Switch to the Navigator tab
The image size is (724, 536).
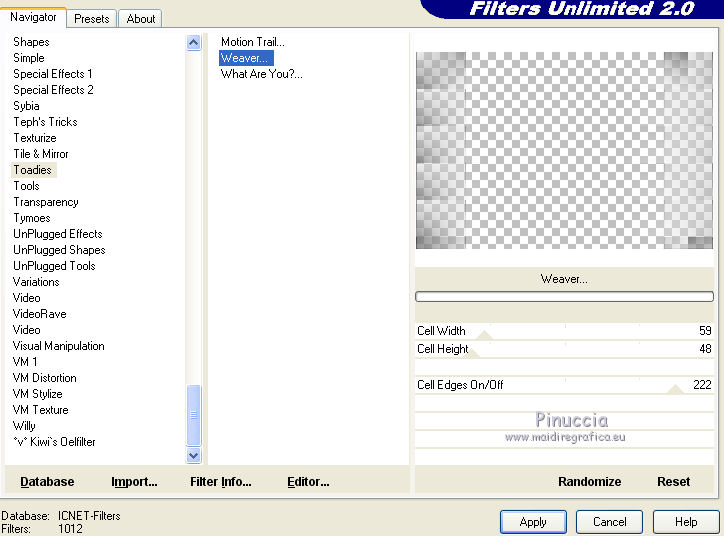(x=33, y=18)
